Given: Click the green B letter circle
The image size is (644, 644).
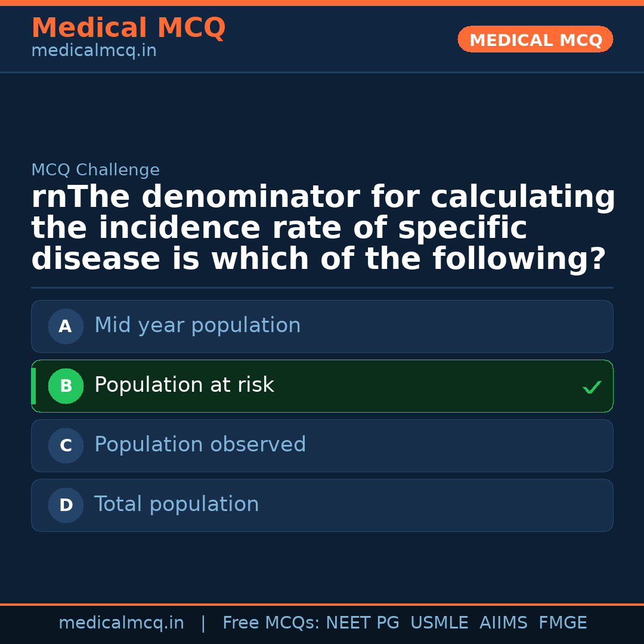Looking at the screenshot, I should [66, 386].
